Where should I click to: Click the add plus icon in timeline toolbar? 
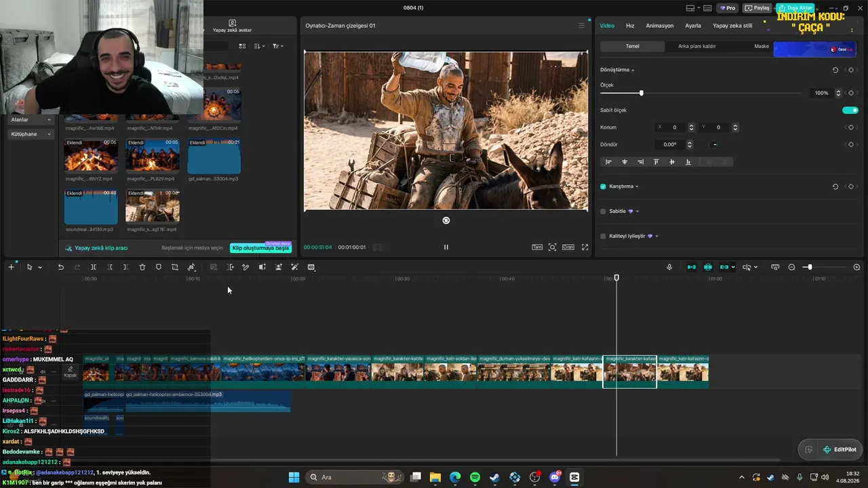pos(11,267)
